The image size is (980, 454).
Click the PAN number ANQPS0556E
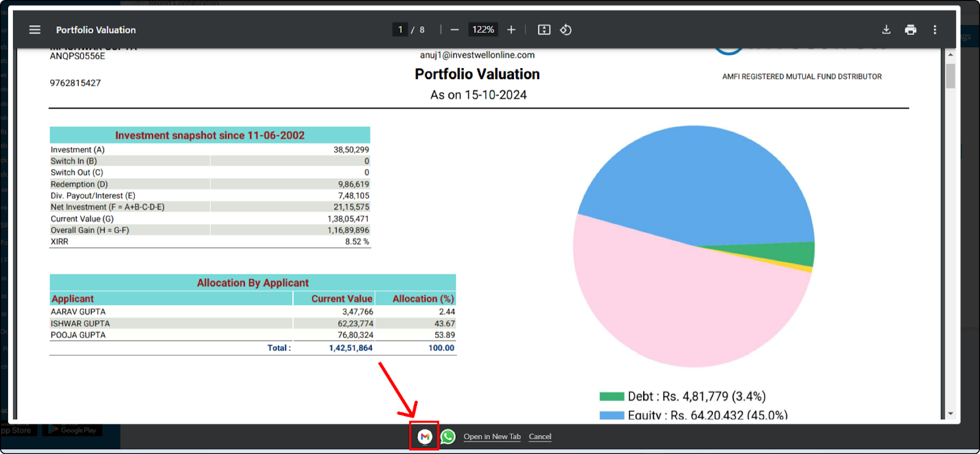pyautogui.click(x=77, y=56)
